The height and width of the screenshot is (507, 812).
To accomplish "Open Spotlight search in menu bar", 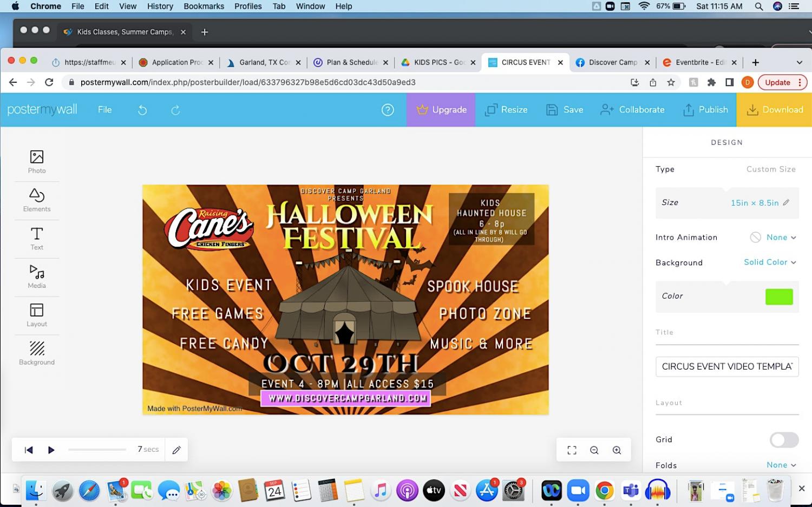I will [759, 6].
